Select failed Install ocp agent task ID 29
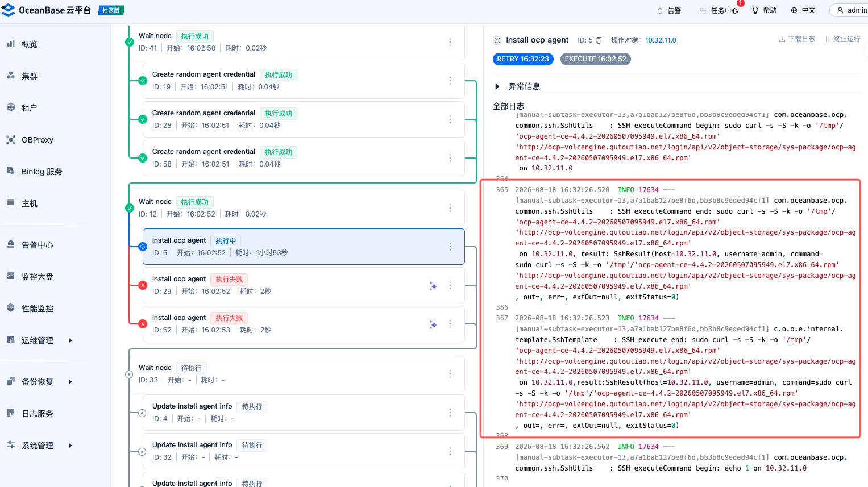 click(304, 285)
